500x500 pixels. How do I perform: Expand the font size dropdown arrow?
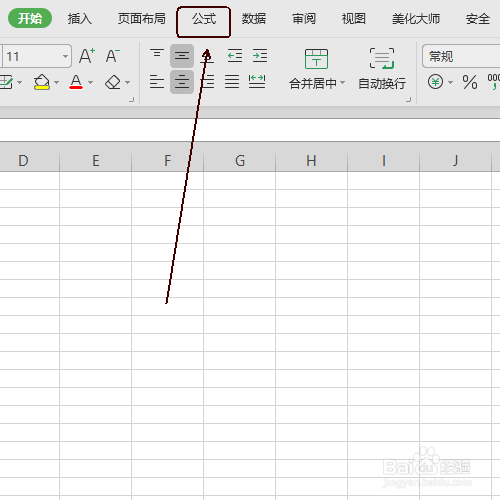[66, 56]
